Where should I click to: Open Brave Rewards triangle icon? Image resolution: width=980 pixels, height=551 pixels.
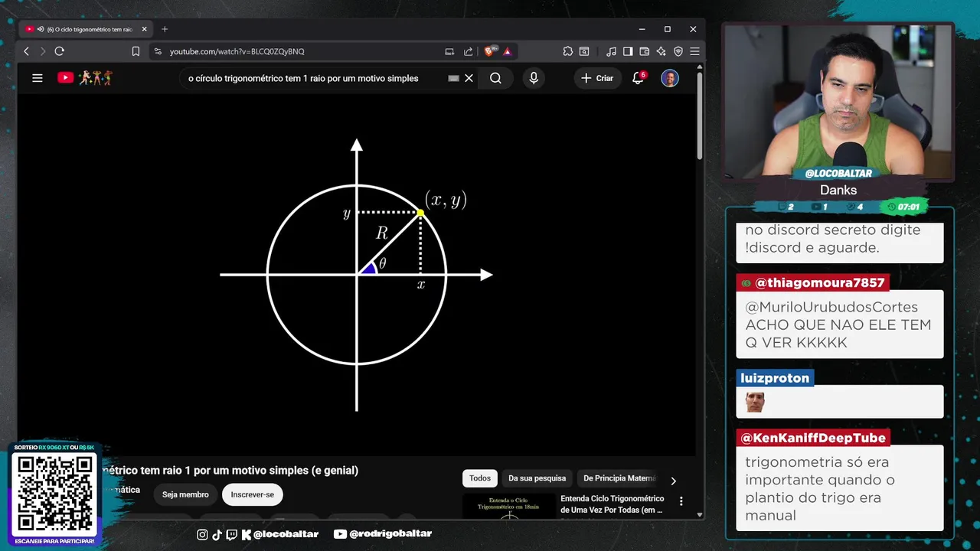(x=507, y=51)
